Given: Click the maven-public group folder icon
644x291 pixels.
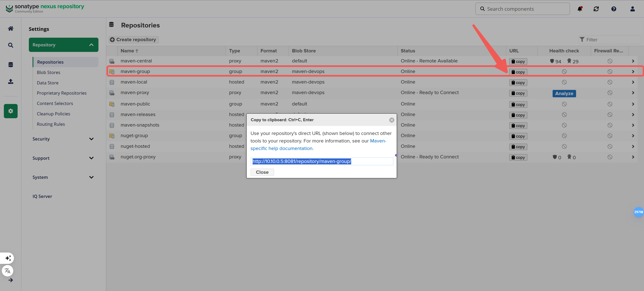Looking at the screenshot, I should tap(112, 104).
